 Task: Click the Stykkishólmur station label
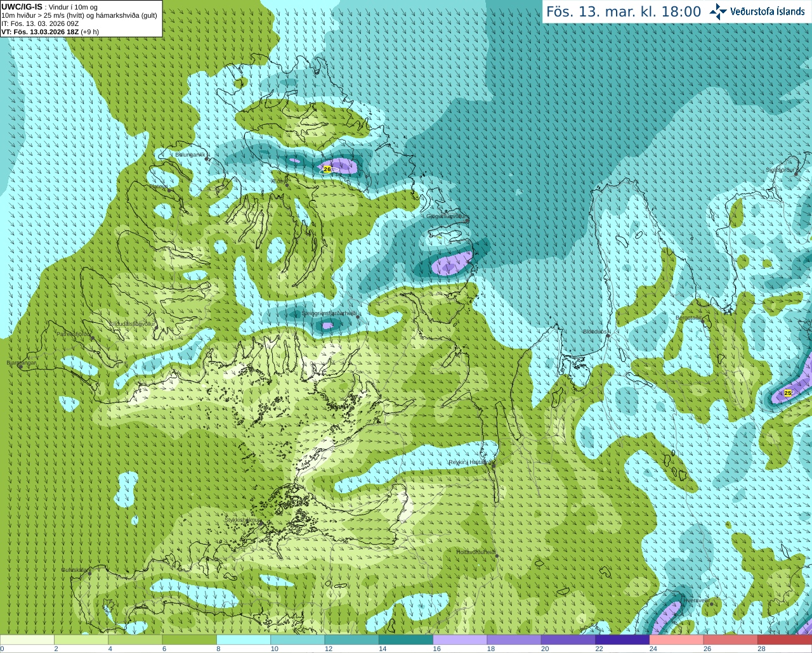243,520
